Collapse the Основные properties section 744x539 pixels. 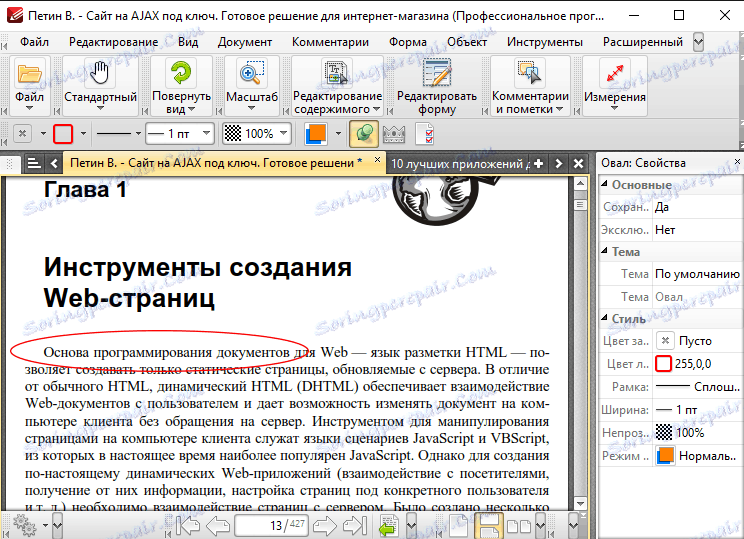[x=604, y=185]
